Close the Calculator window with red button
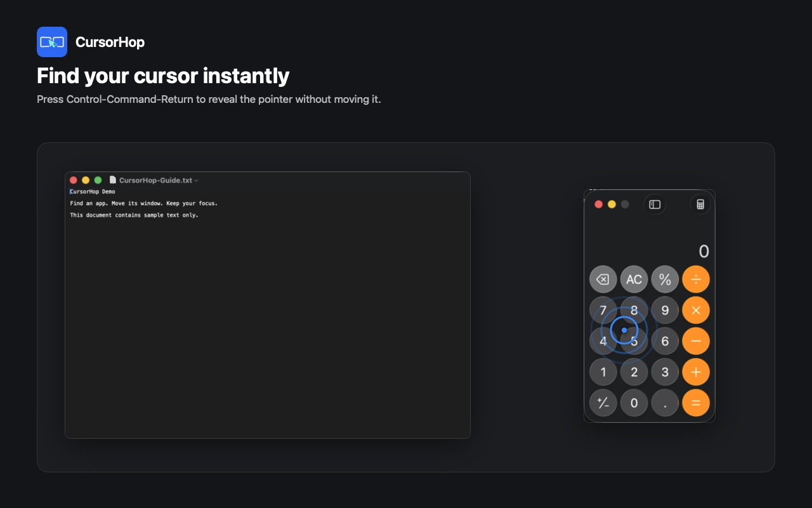Screen dimensions: 812x508 tap(598, 204)
